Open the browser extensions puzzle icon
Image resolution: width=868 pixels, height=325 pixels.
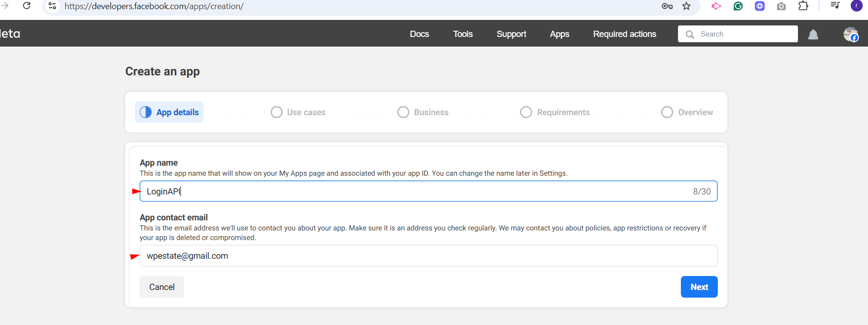coord(803,6)
